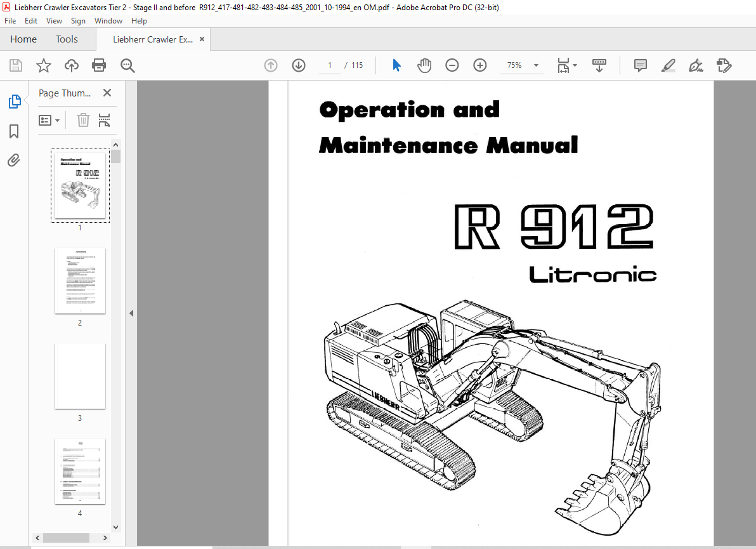Open the Sign document pen tool
The height and width of the screenshot is (549, 756).
(x=696, y=65)
